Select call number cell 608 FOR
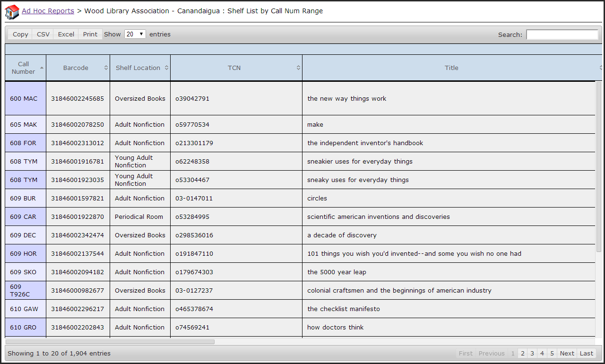605x364 pixels. [x=26, y=143]
